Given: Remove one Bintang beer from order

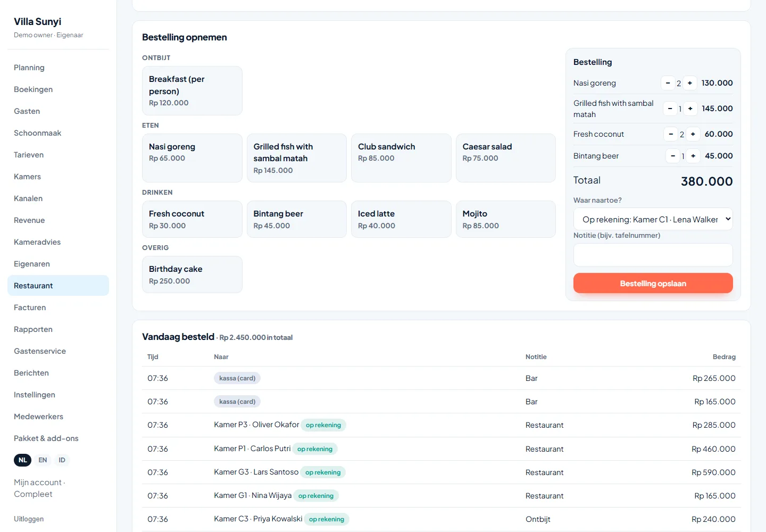Looking at the screenshot, I should point(673,156).
